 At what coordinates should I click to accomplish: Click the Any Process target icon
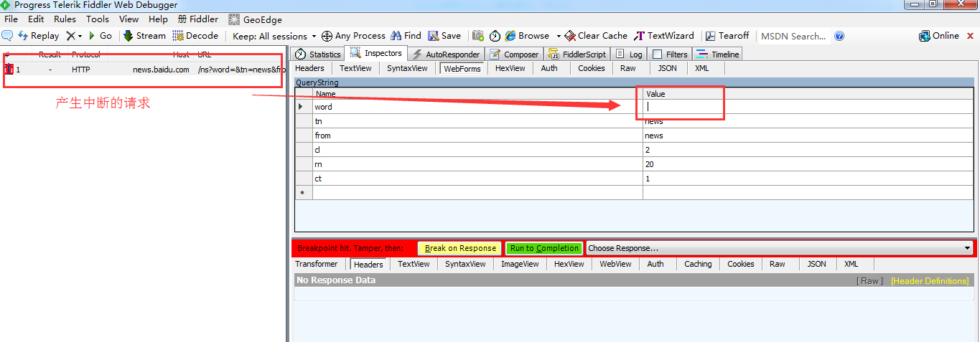(x=327, y=36)
